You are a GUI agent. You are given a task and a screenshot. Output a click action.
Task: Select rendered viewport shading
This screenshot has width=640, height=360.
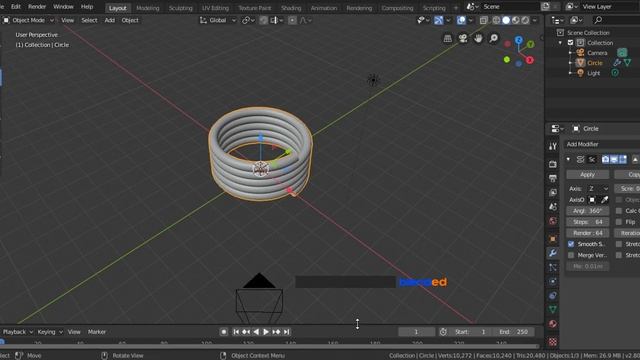[525, 20]
